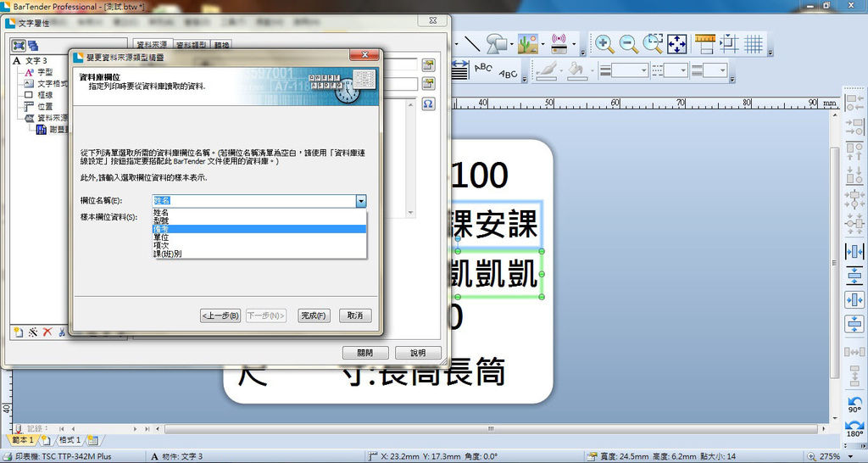Image resolution: width=868 pixels, height=463 pixels.
Task: Open the picture tool dropdown arrow
Action: coord(542,44)
